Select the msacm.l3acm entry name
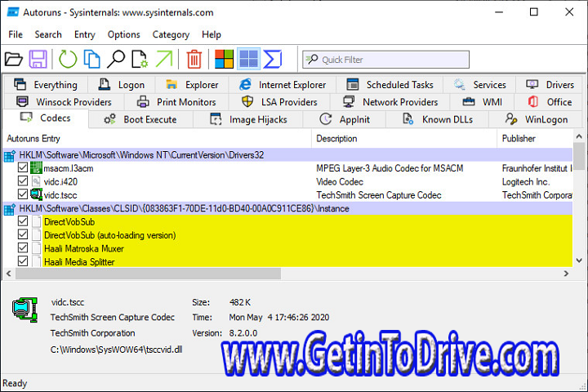Screen dimensions: 588x392 [x=69, y=168]
